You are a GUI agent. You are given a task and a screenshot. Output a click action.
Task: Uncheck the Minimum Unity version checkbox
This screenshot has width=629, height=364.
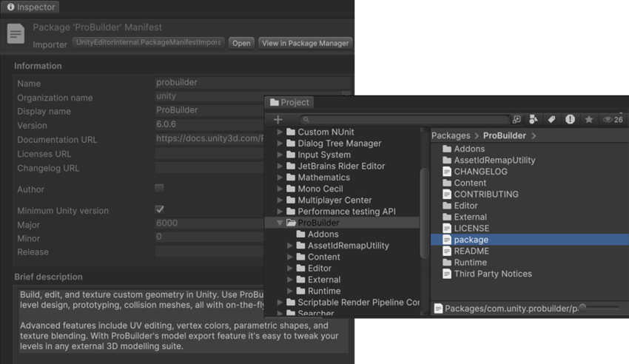159,209
